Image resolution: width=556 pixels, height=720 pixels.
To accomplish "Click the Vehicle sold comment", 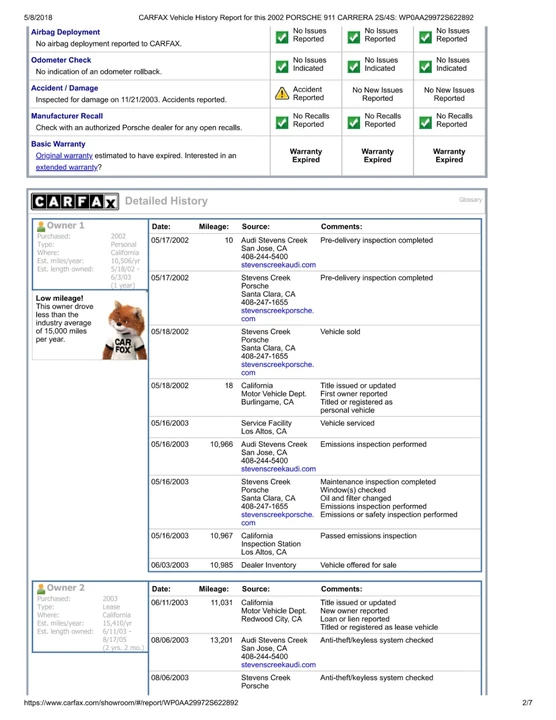I will 340,332.
